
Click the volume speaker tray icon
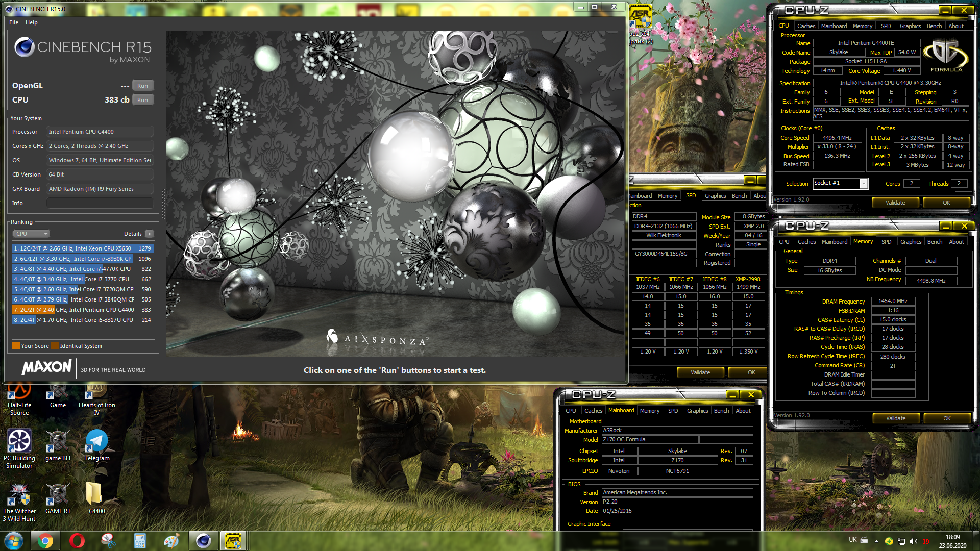[x=913, y=541]
